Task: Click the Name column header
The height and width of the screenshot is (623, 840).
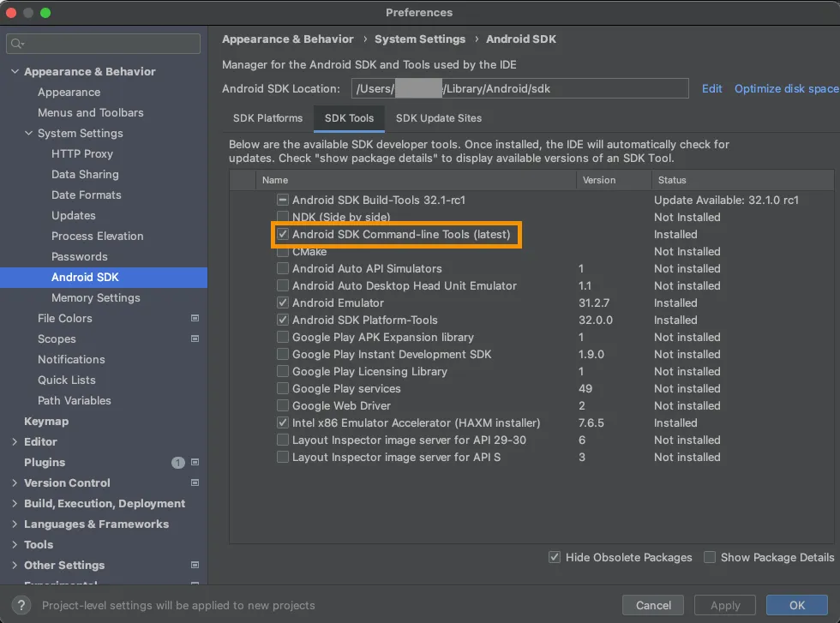Action: 416,180
